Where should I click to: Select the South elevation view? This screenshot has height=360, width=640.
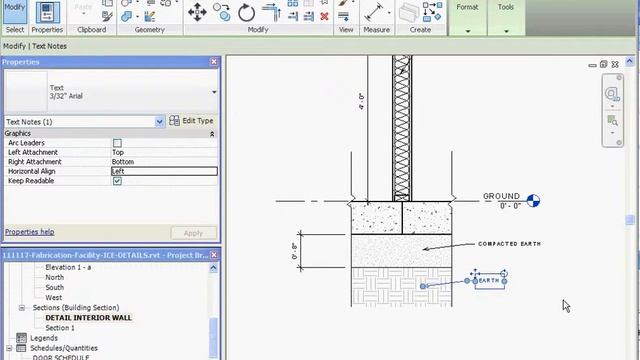55,287
